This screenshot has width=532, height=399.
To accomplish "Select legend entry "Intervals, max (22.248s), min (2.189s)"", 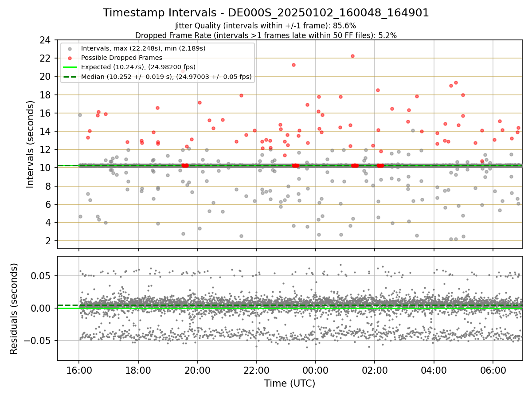I will [143, 48].
